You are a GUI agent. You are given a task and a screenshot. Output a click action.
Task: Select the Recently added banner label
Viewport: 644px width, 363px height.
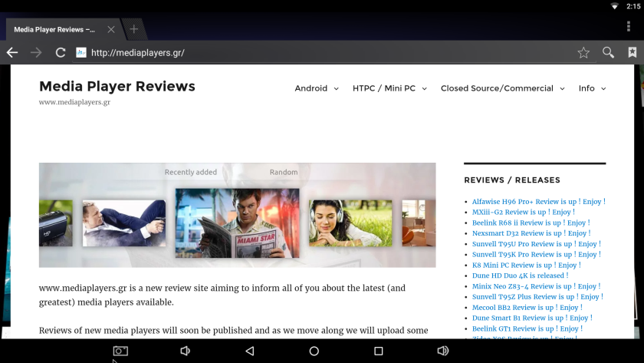(191, 172)
